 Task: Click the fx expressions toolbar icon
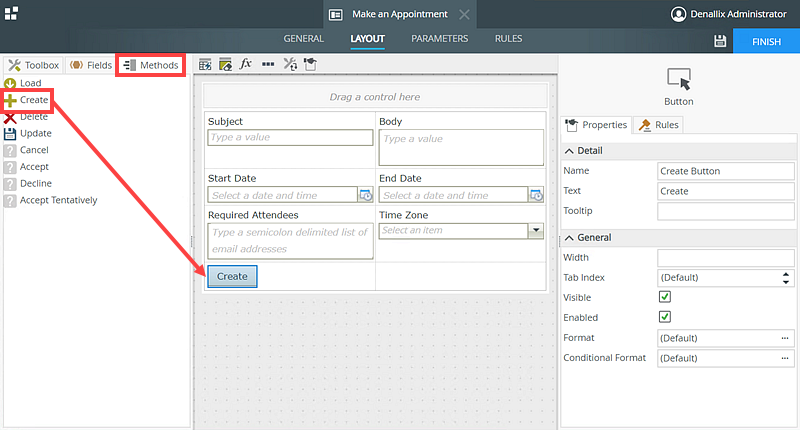coord(246,64)
